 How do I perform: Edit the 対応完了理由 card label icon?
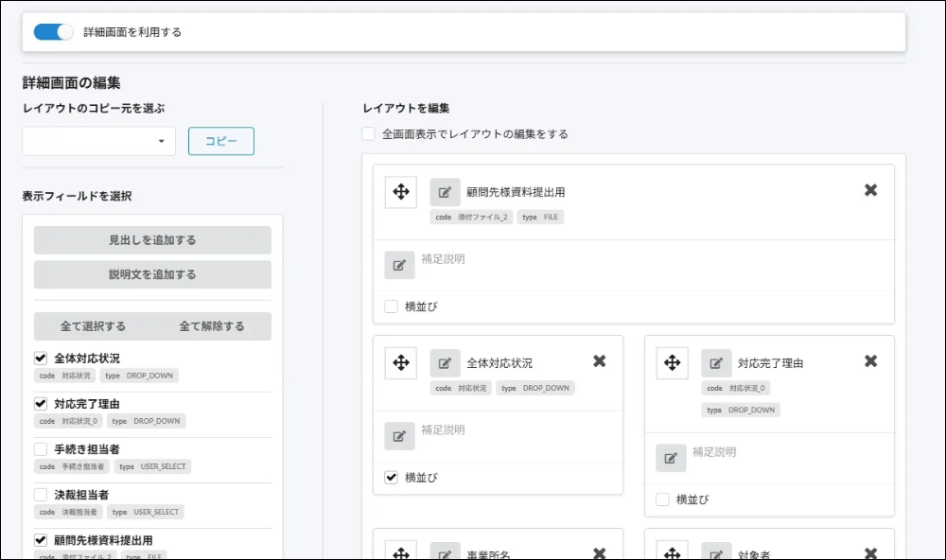point(716,363)
